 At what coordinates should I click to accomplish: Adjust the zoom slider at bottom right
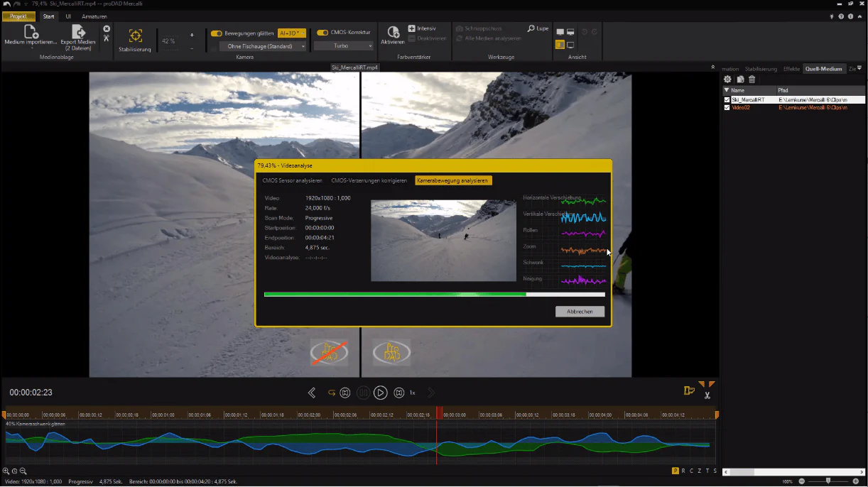click(x=828, y=481)
